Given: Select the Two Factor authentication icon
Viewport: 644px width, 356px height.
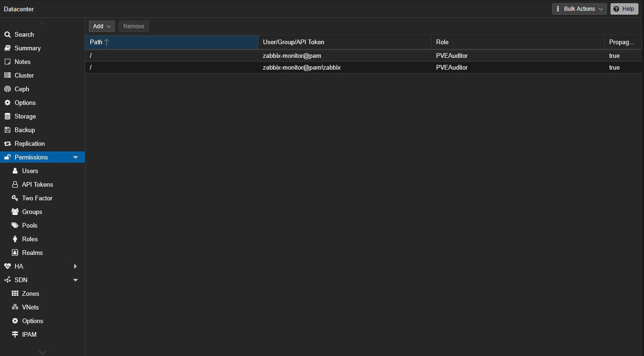Looking at the screenshot, I should pos(16,198).
